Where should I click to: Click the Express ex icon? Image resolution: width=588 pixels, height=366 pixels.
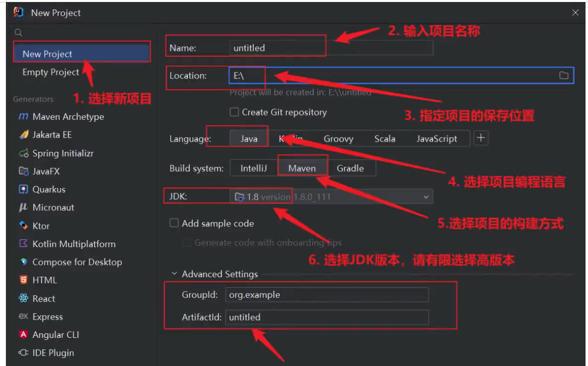coord(23,316)
